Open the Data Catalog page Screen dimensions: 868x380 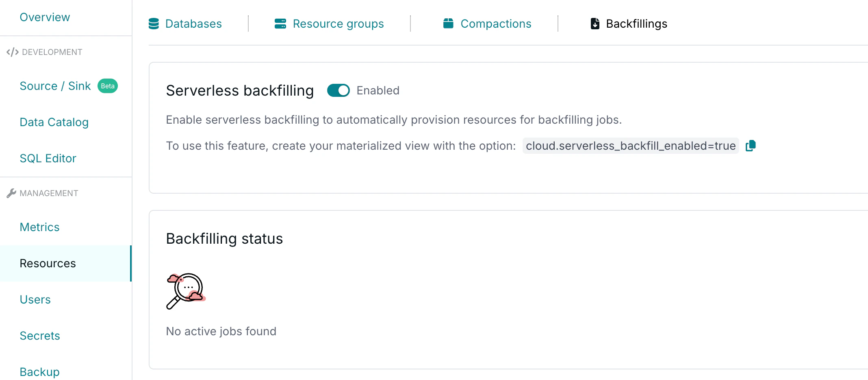point(54,122)
